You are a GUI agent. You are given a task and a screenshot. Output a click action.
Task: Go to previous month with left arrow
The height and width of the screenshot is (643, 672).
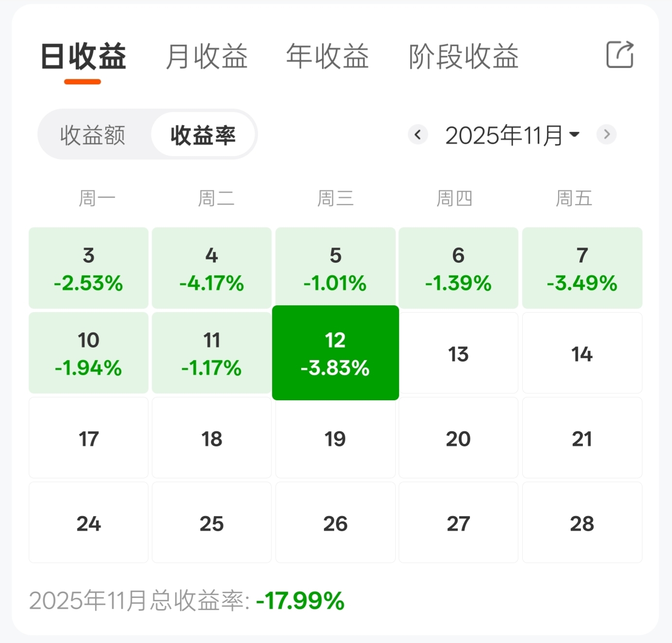pos(418,134)
